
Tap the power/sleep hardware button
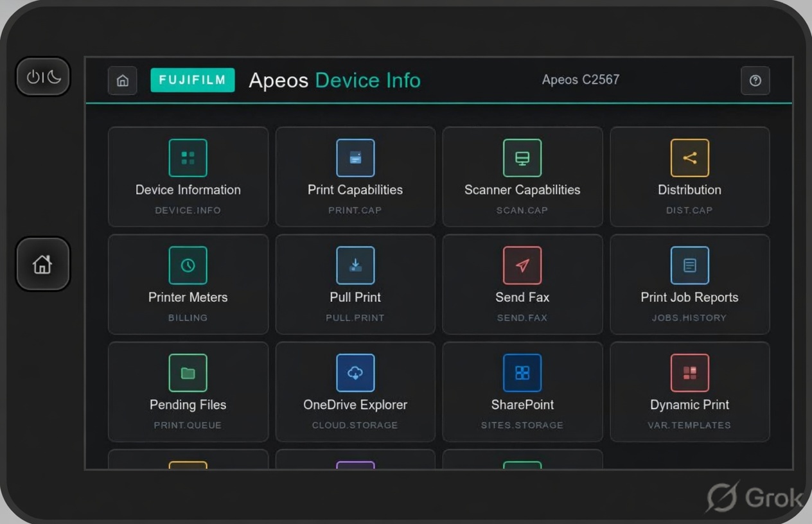[43, 76]
